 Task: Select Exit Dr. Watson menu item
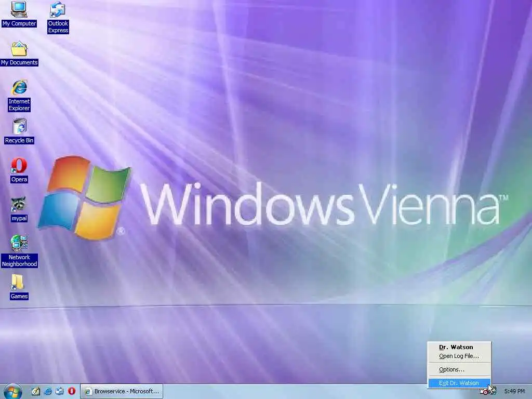[x=459, y=383]
